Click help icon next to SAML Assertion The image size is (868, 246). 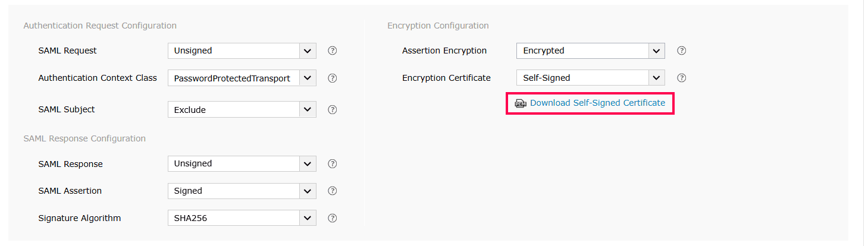[x=333, y=191]
